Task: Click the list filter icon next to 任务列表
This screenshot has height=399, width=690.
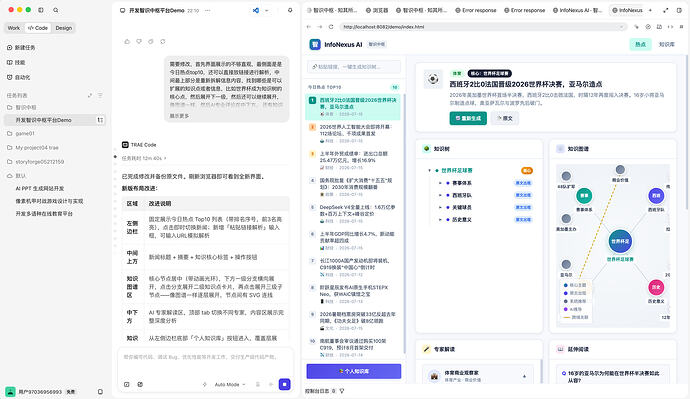Action: pyautogui.click(x=100, y=95)
